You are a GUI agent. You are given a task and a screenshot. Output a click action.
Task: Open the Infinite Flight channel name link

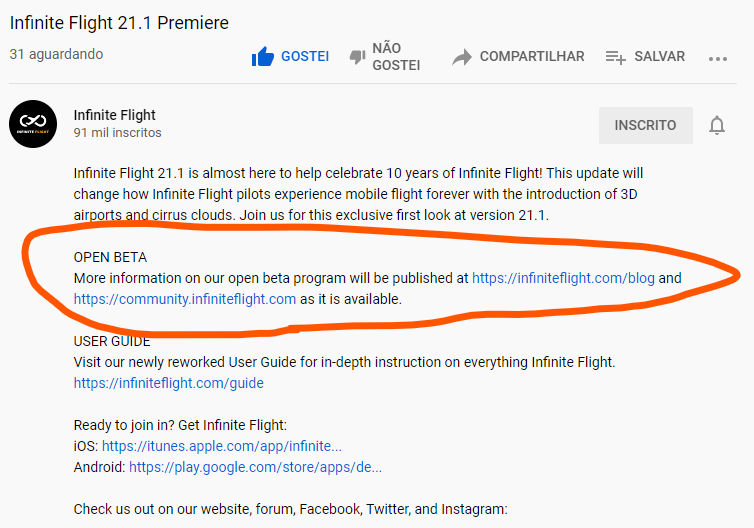point(115,115)
